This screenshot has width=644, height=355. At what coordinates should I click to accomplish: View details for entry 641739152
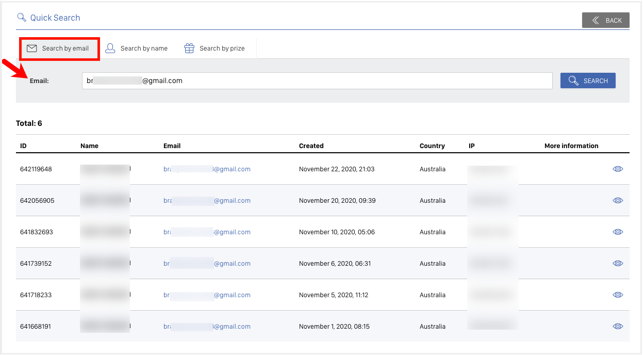(618, 263)
